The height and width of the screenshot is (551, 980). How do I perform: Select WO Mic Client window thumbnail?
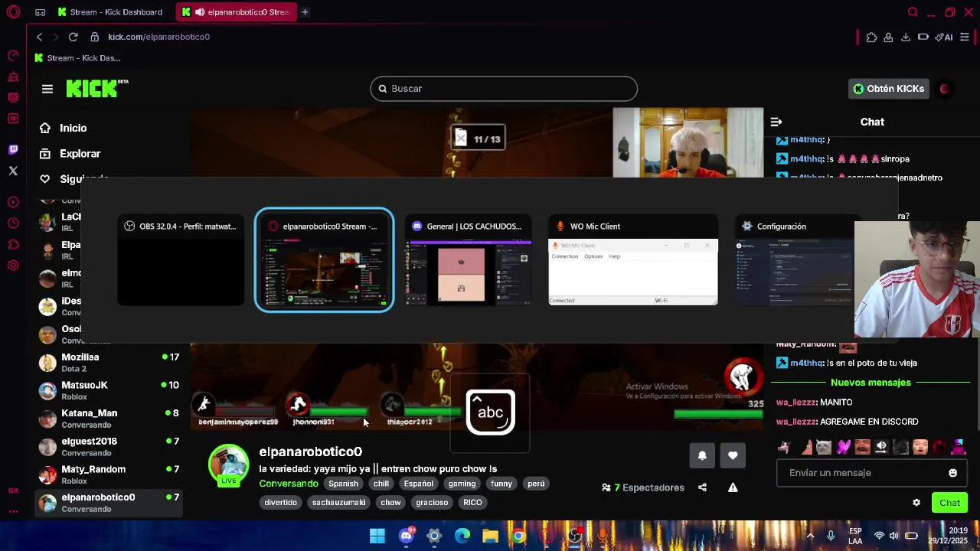[x=633, y=261]
